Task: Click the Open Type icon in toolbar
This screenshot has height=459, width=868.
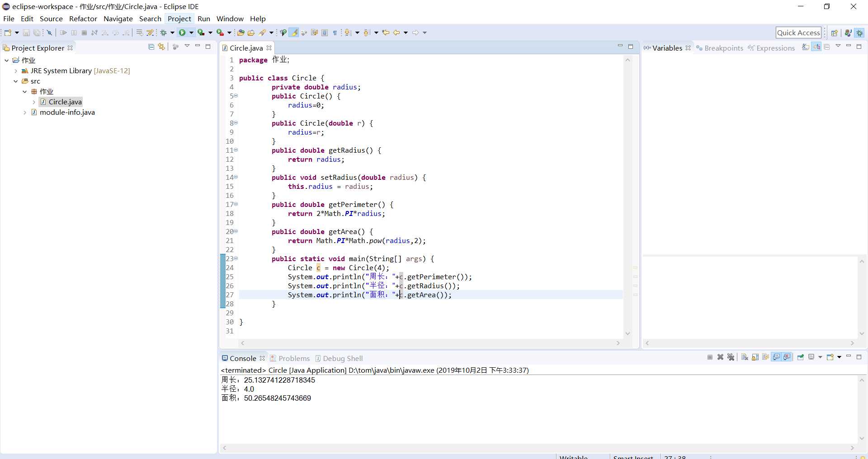Action: point(241,33)
